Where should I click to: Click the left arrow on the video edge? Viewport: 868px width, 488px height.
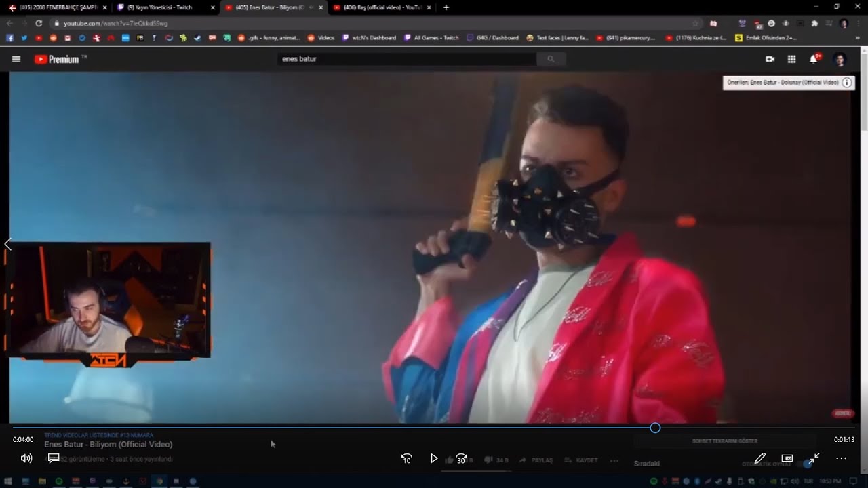coord(8,244)
